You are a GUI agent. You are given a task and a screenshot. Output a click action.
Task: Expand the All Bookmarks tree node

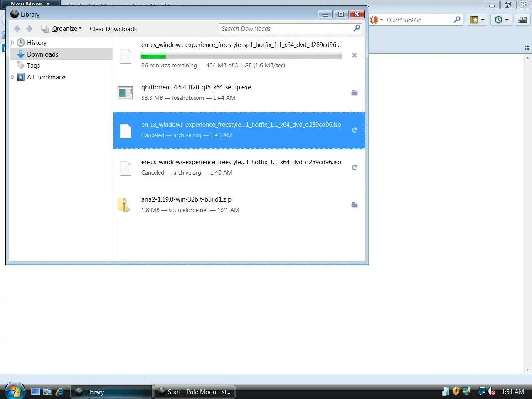[x=12, y=77]
